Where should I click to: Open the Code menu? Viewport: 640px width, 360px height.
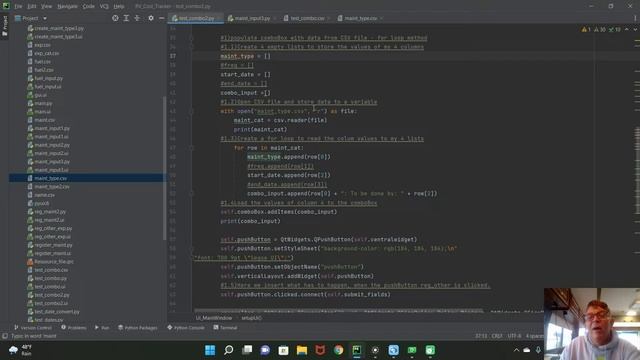(89, 6)
